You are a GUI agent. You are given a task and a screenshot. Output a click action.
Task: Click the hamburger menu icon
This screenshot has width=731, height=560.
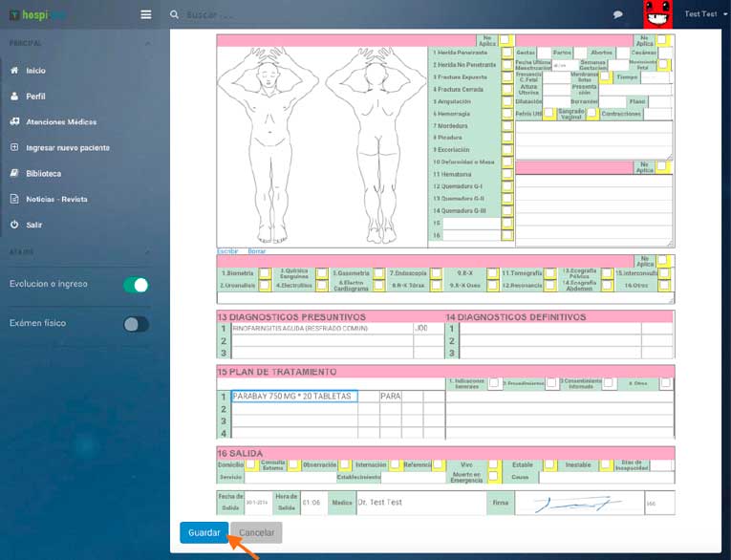click(145, 14)
